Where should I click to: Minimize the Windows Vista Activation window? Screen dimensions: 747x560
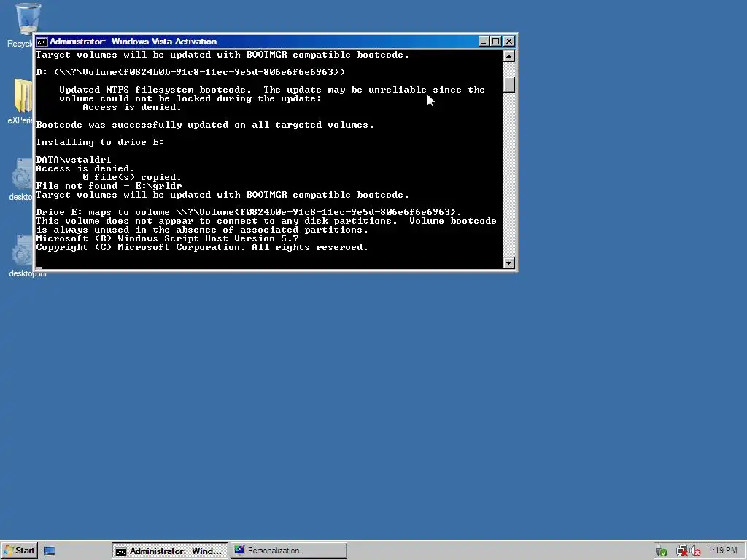tap(484, 42)
